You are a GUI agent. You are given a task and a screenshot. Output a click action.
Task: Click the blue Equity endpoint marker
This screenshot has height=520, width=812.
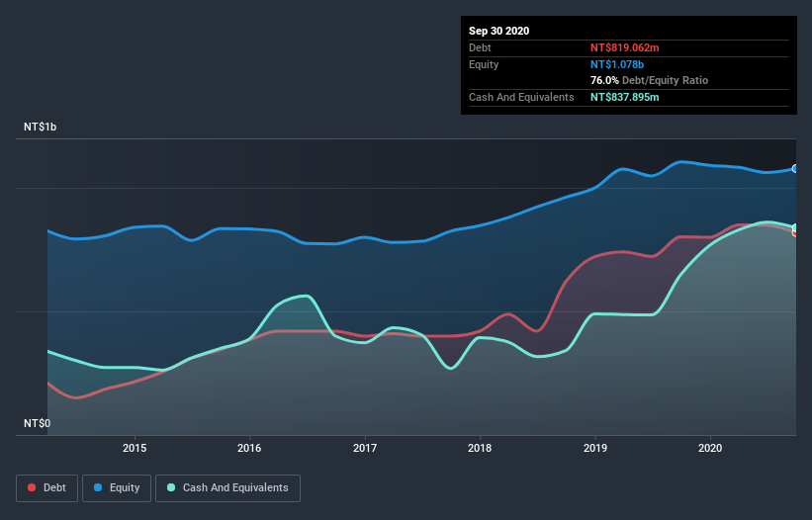(795, 169)
